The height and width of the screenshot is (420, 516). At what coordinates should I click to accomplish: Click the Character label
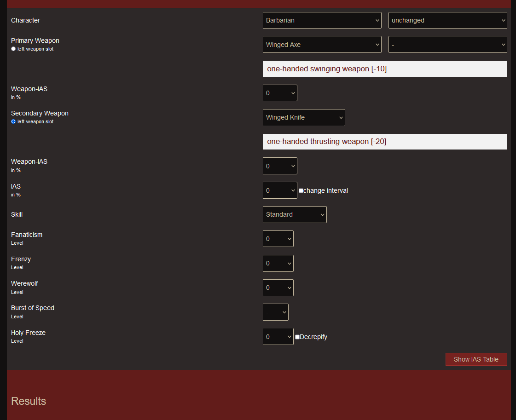tap(26, 20)
